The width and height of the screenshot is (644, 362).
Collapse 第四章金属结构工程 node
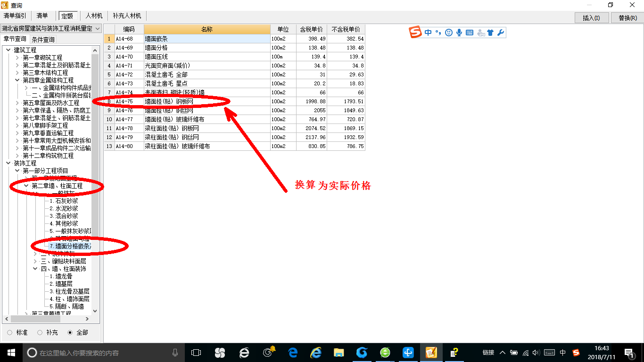(17, 80)
